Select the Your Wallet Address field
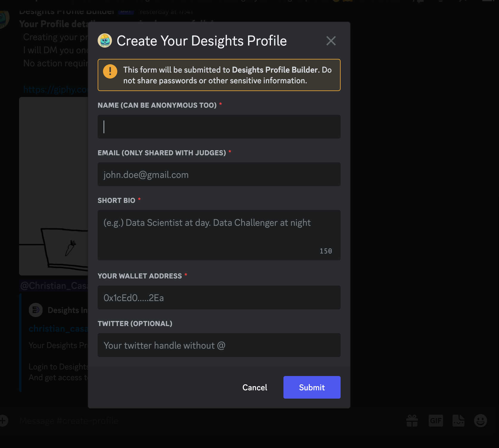The height and width of the screenshot is (448, 499). coord(219,297)
